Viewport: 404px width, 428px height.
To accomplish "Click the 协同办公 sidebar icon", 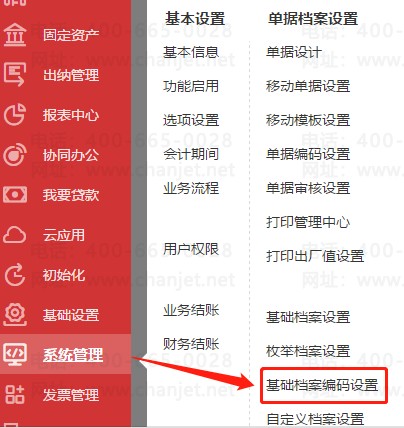I will (15, 155).
